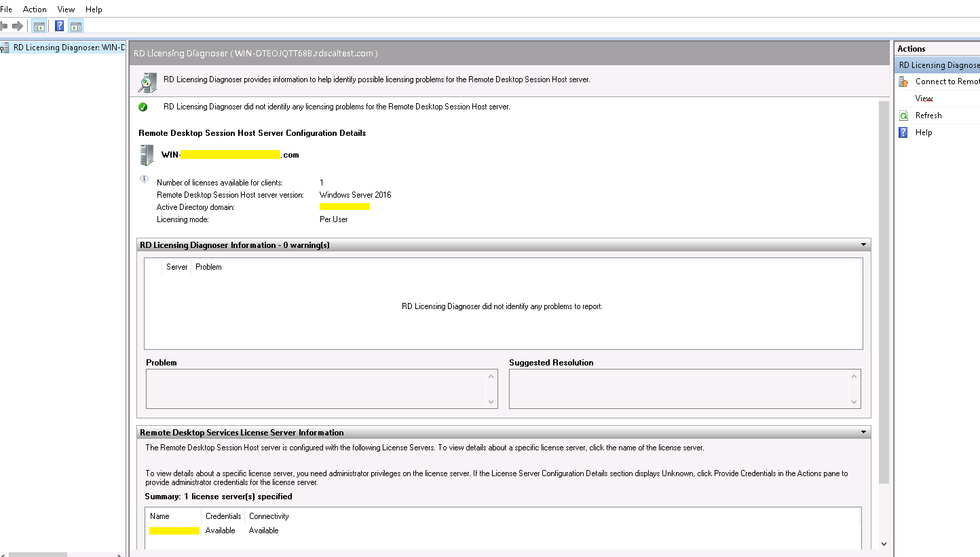980x557 pixels.
Task: Collapse the RD Licensing Diagnoser Information section
Action: (x=863, y=245)
